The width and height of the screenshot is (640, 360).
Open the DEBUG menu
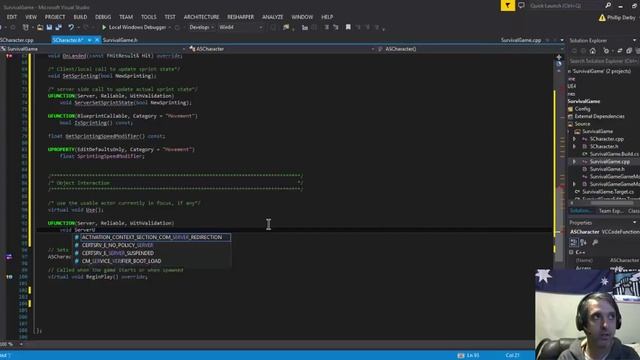point(103,17)
